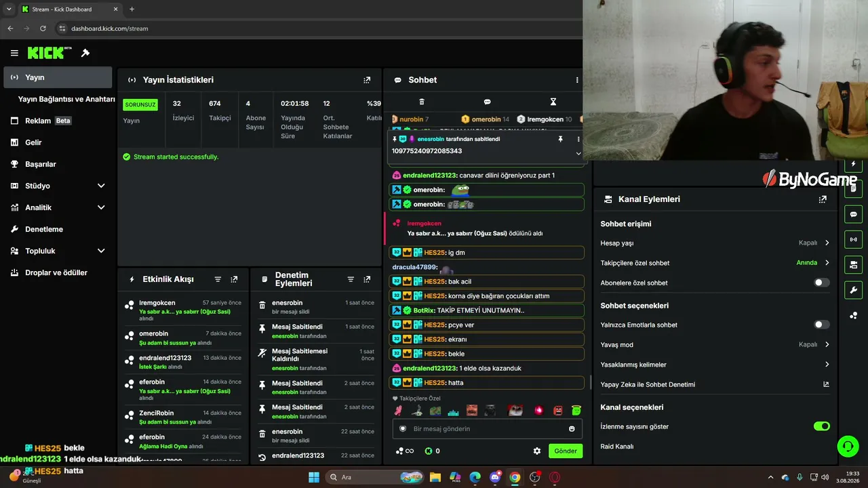Pop out Yayın İstatistikleri panel
The width and height of the screenshot is (868, 488).
(x=367, y=80)
